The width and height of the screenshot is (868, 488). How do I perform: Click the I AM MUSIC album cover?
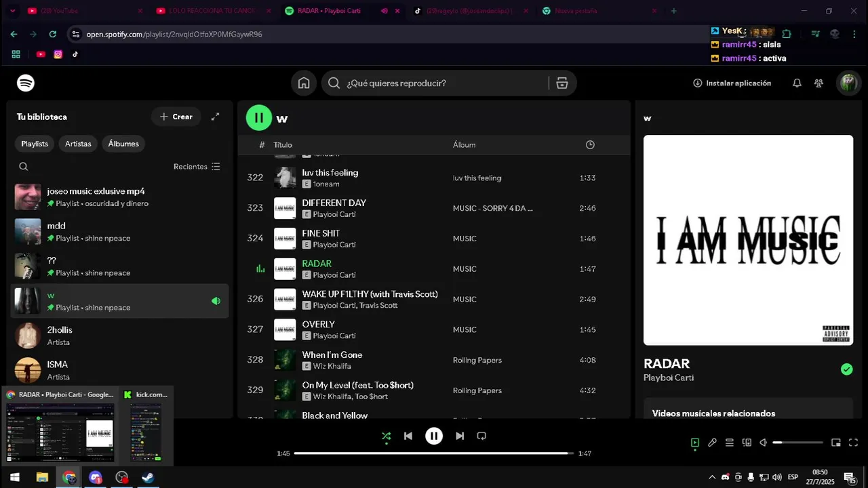click(x=748, y=240)
